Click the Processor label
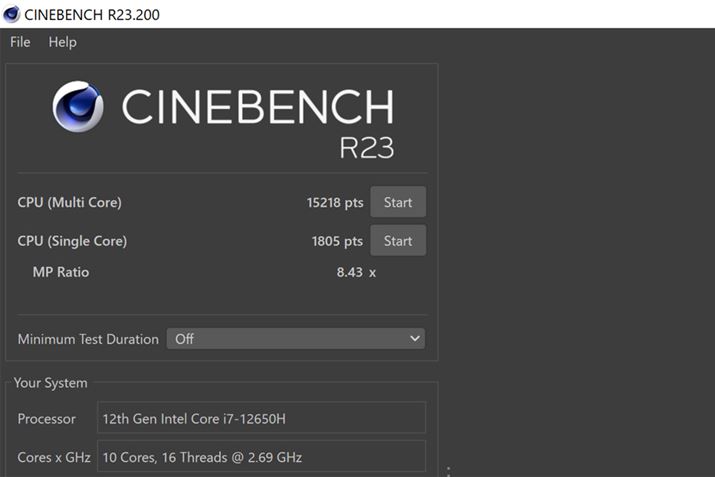 click(47, 419)
